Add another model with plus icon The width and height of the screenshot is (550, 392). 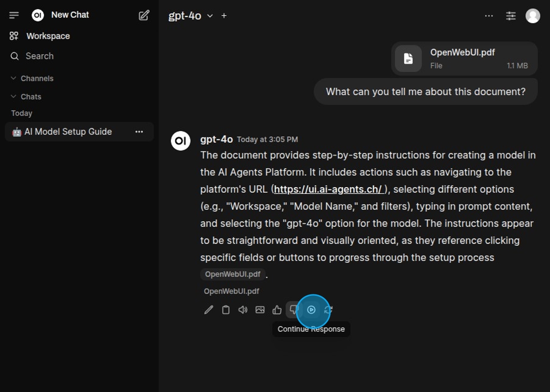(224, 16)
